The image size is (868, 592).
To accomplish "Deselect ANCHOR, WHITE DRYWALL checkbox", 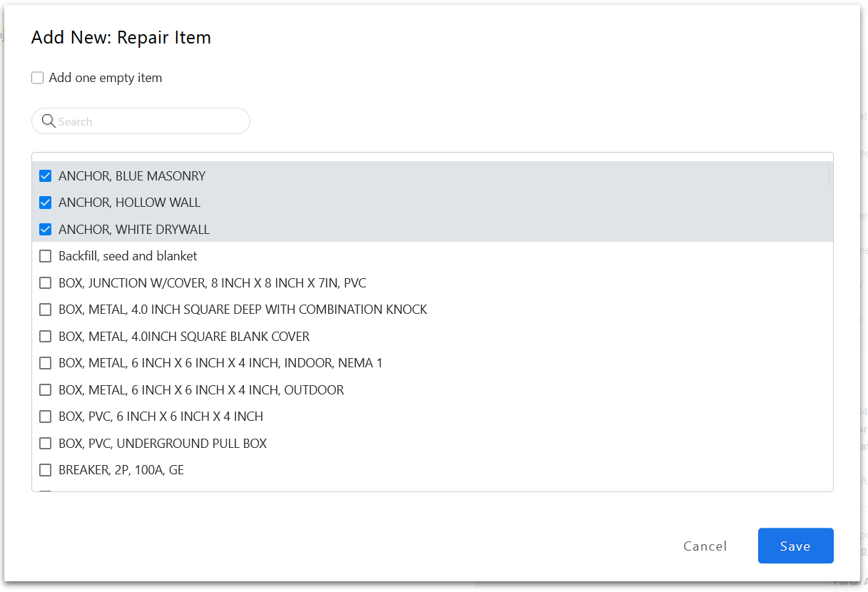I will point(46,230).
